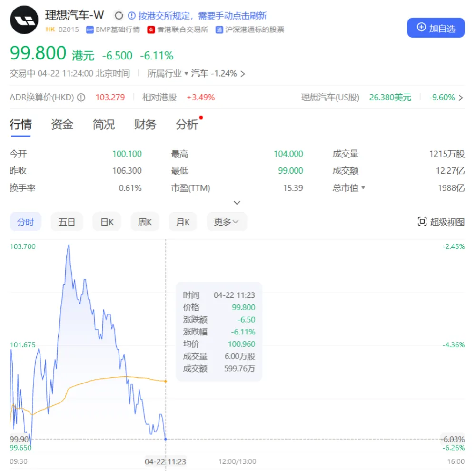Click 换手率 value 0.61%
The height and width of the screenshot is (471, 476).
pyautogui.click(x=130, y=188)
